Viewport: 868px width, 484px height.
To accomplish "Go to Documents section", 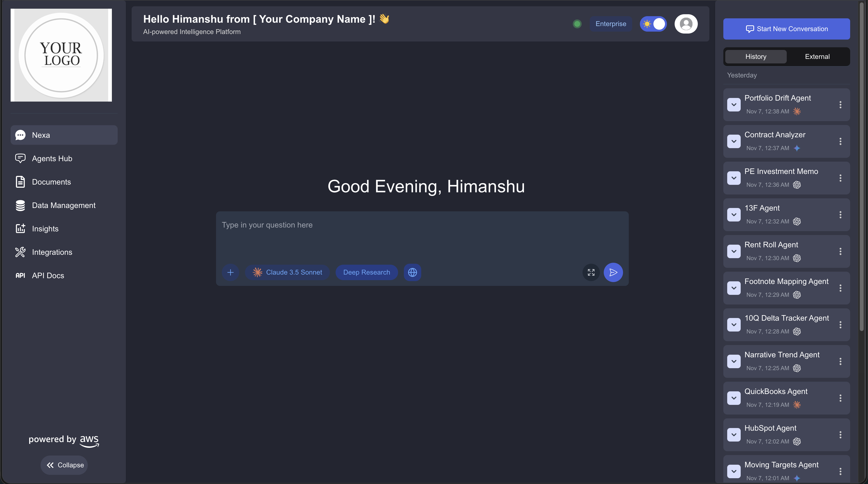I will (64, 182).
